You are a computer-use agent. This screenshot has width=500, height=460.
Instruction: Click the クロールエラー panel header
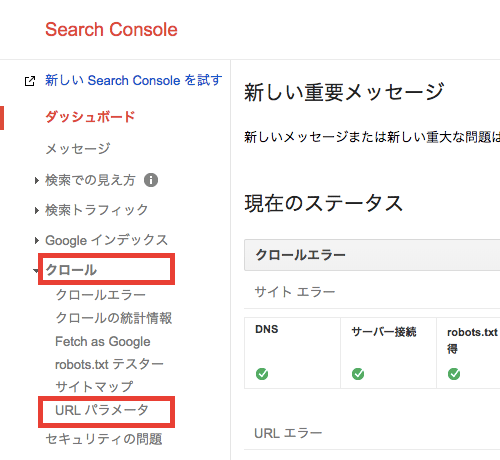[372, 255]
